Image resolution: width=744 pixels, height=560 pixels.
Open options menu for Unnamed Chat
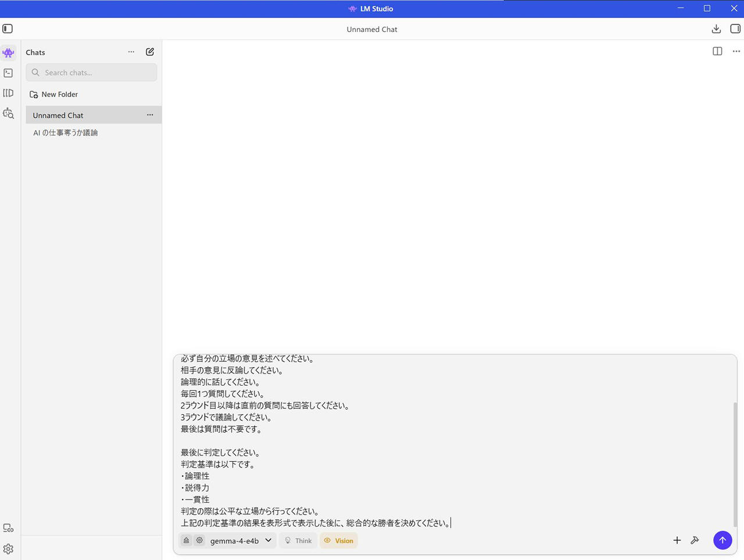[150, 115]
